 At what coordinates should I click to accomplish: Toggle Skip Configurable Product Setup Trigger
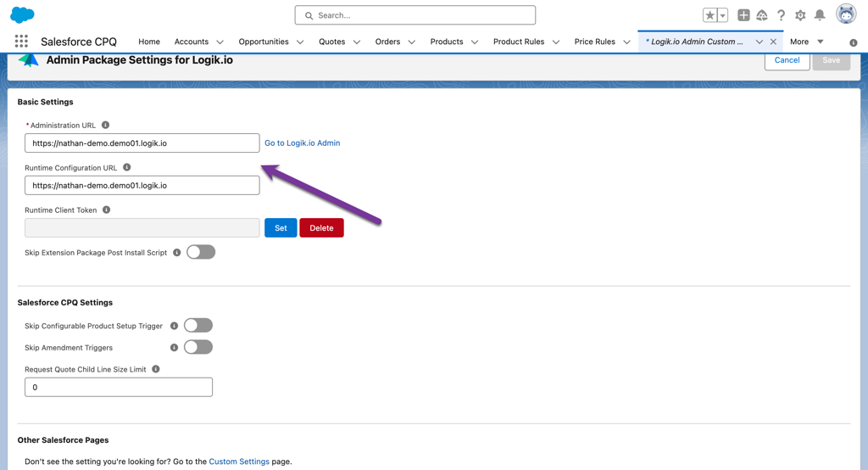pos(198,325)
